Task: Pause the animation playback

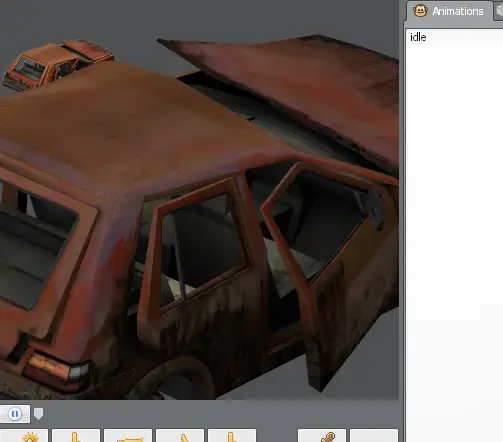Action: [x=15, y=414]
